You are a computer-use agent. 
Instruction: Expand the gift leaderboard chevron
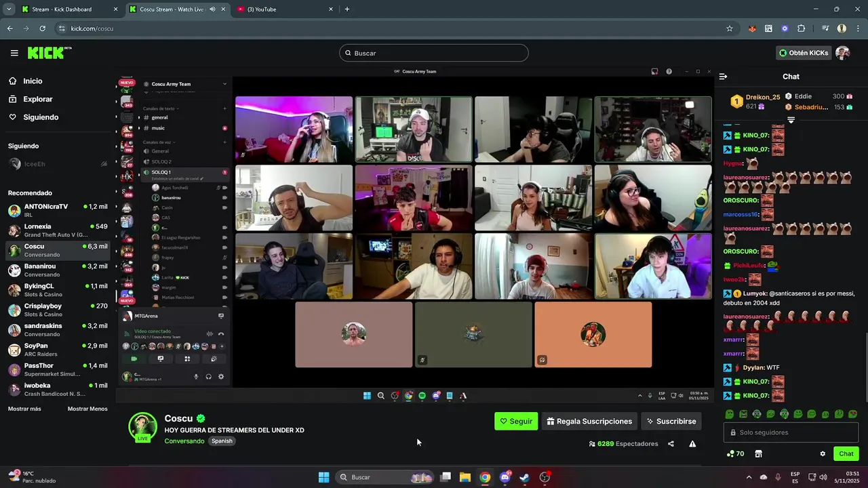(791, 120)
